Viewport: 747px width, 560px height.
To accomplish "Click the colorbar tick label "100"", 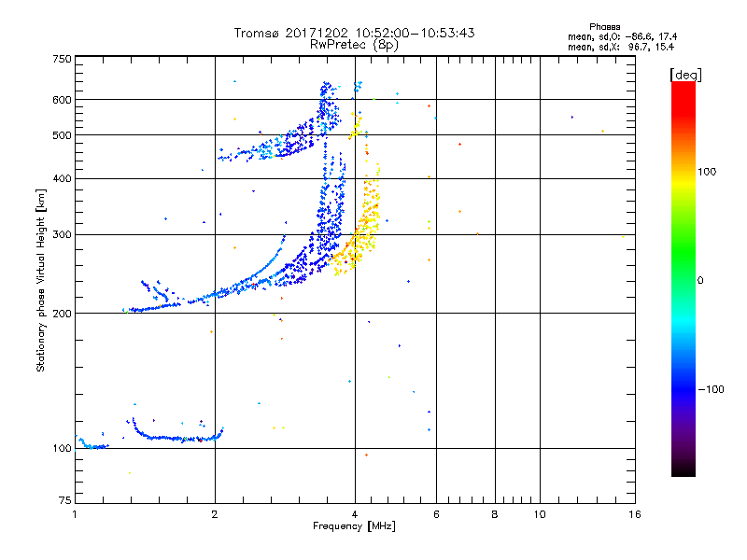I will (707, 172).
